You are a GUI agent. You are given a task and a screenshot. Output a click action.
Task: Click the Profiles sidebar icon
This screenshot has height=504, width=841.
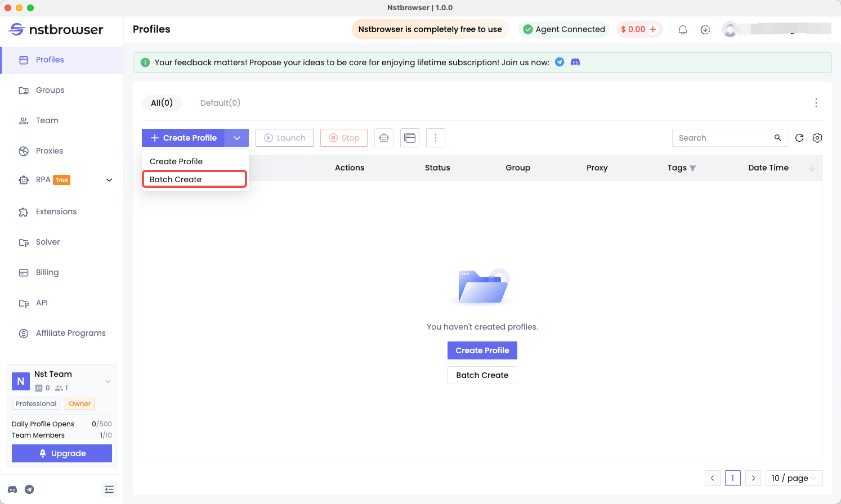point(24,60)
